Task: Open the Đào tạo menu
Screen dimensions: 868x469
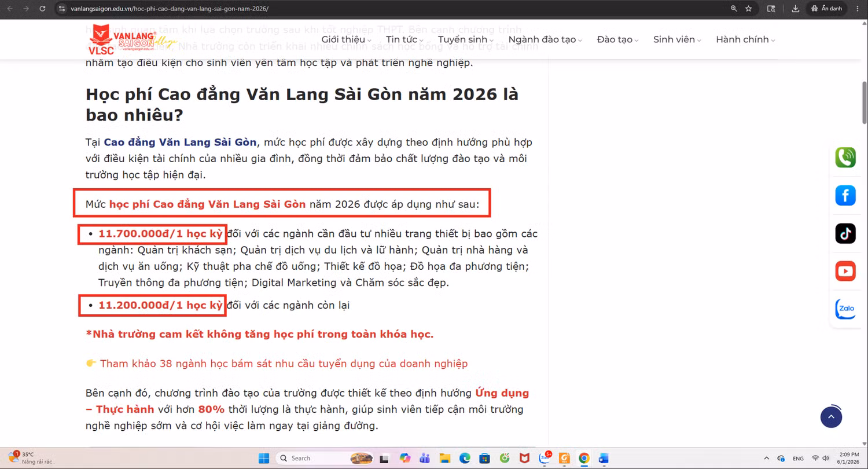Action: click(615, 39)
